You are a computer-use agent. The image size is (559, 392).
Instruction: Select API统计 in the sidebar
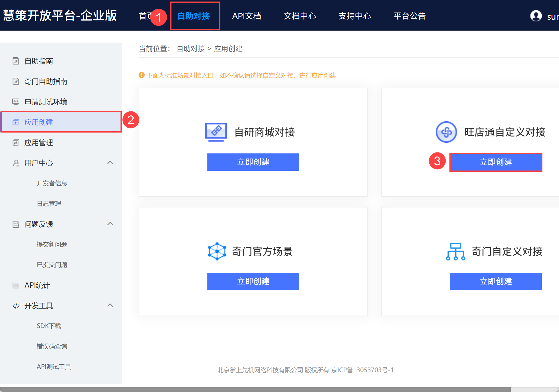click(x=61, y=285)
